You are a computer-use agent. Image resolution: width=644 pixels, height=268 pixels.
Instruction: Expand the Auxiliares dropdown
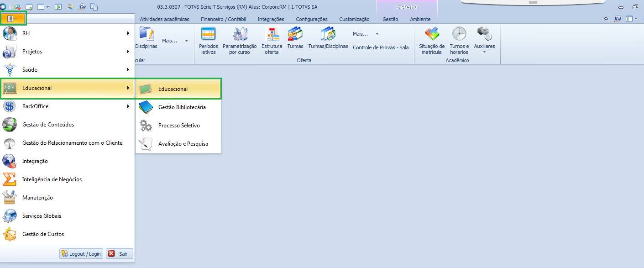coord(484,41)
